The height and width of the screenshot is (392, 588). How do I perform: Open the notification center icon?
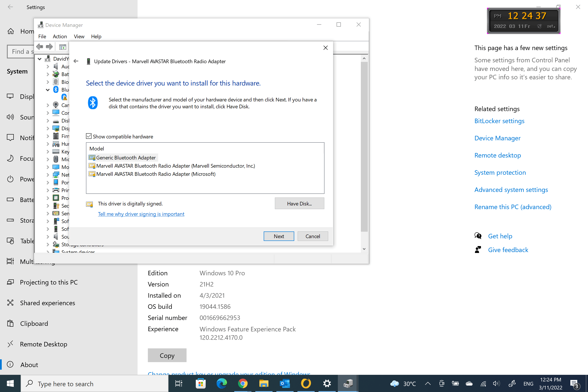(x=574, y=383)
